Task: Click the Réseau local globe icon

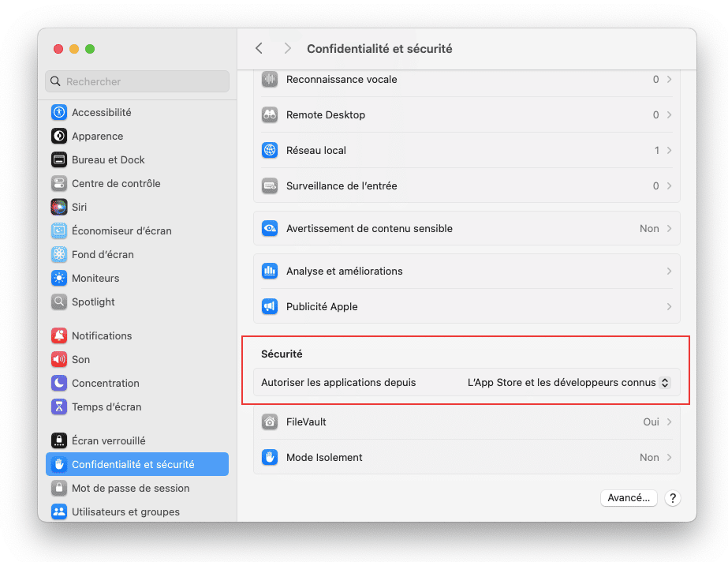Action: [270, 151]
